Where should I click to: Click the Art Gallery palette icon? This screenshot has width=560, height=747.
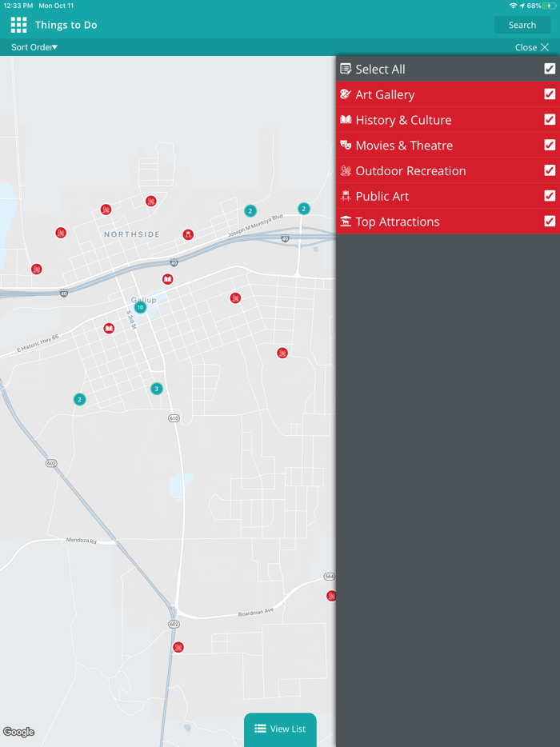[346, 94]
